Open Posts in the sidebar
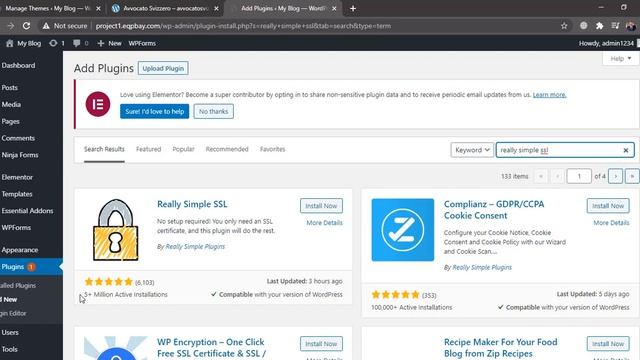 point(9,88)
